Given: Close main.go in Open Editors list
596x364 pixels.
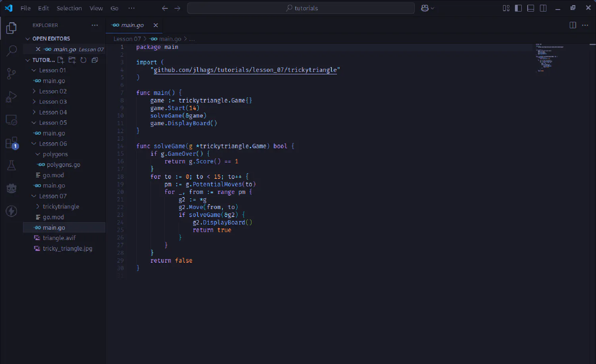Looking at the screenshot, I should click(38, 49).
